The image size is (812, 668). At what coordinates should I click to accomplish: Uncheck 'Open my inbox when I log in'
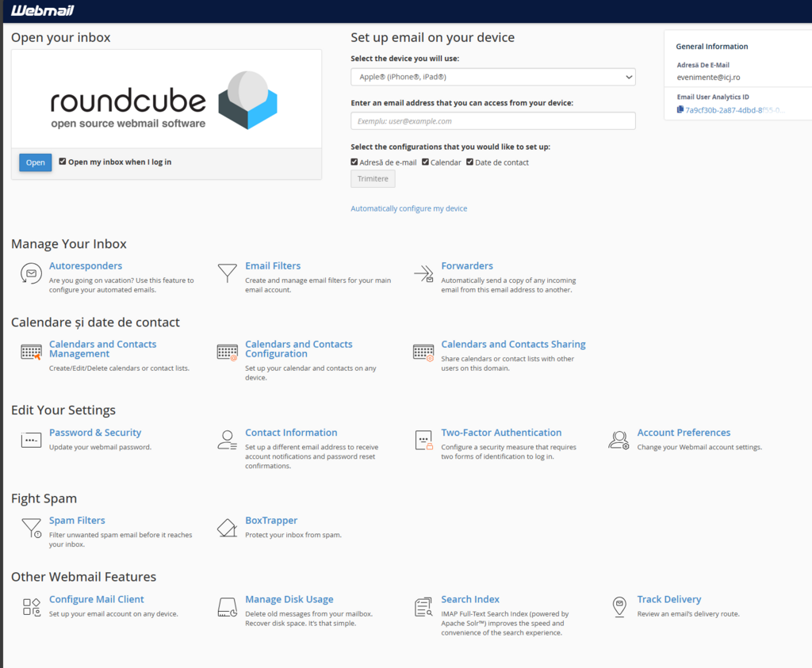tap(63, 162)
